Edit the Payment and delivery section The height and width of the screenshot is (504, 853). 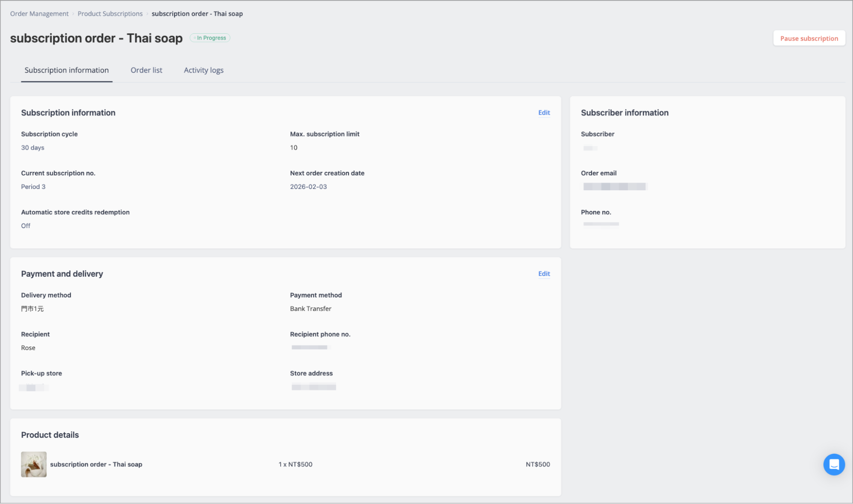(544, 274)
